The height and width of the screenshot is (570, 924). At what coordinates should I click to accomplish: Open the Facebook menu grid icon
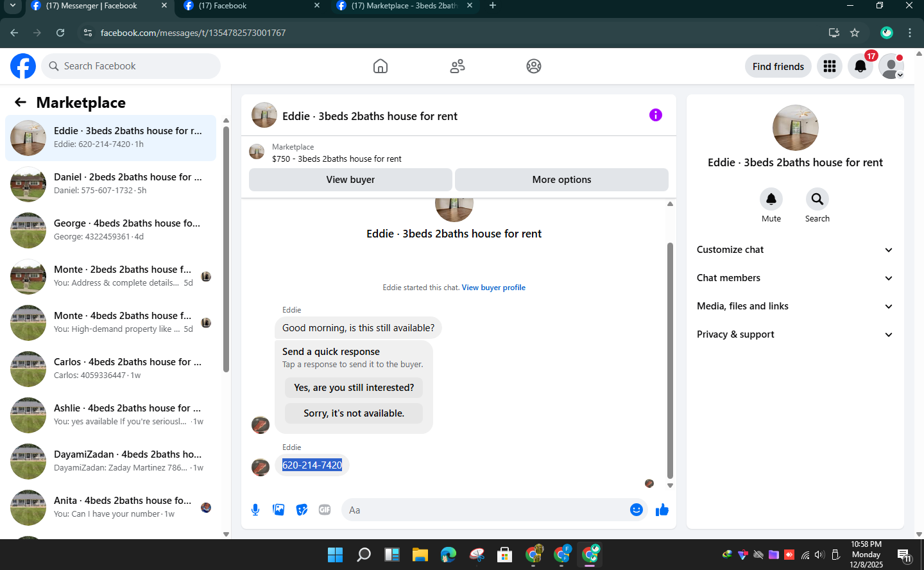(x=830, y=66)
